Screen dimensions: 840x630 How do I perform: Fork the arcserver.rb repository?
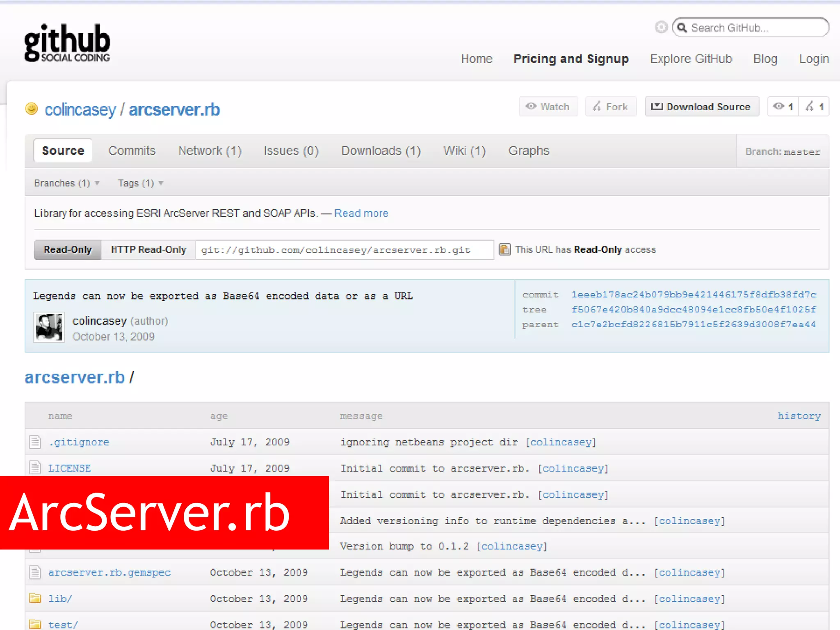pos(611,107)
